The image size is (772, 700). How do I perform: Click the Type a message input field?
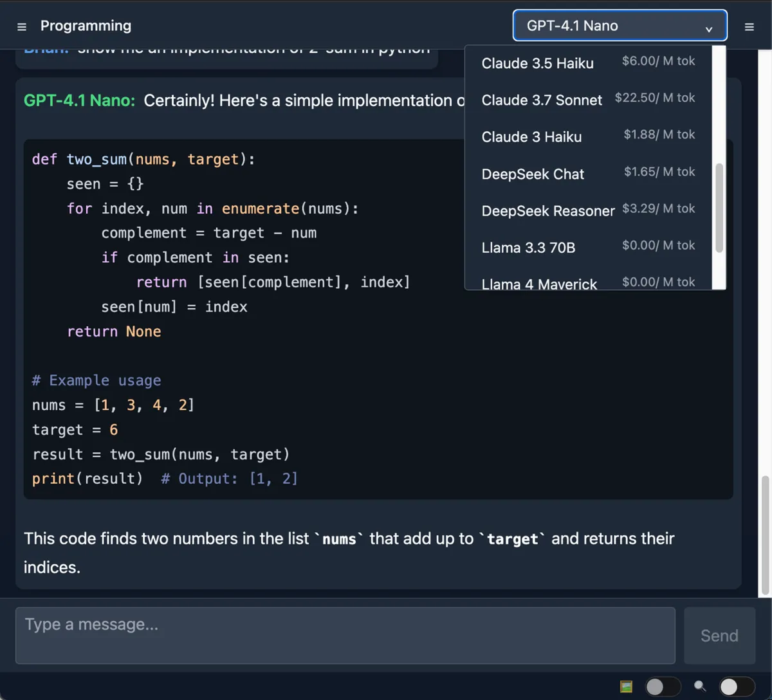tap(345, 635)
